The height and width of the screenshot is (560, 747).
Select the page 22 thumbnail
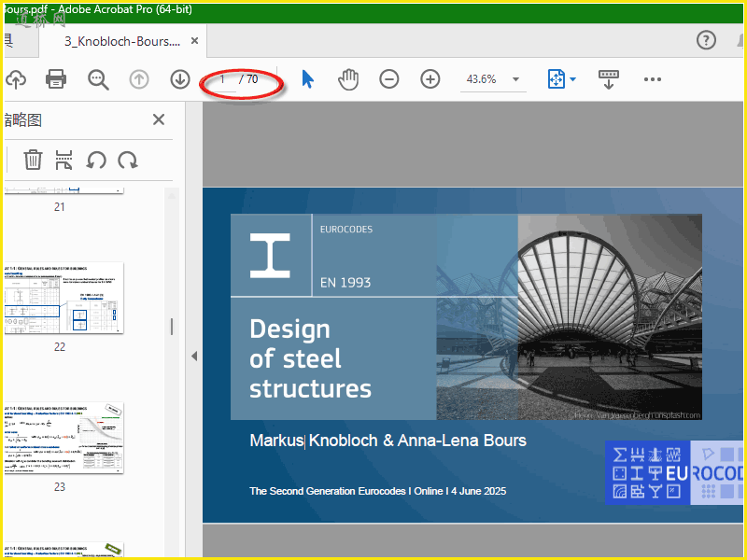tap(62, 299)
